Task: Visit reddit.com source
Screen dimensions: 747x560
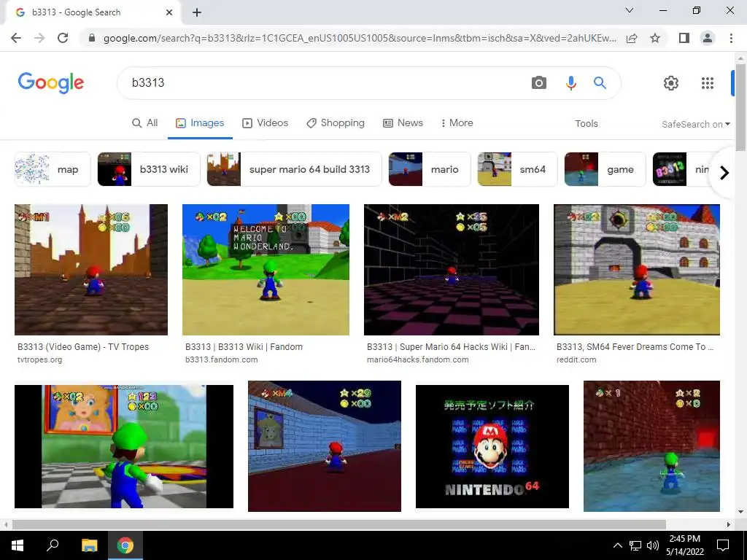Action: [576, 359]
